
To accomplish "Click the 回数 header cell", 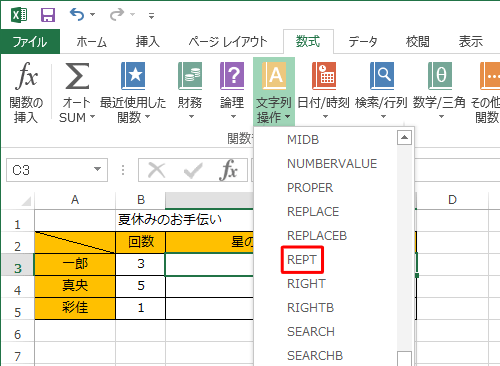I will tap(141, 242).
